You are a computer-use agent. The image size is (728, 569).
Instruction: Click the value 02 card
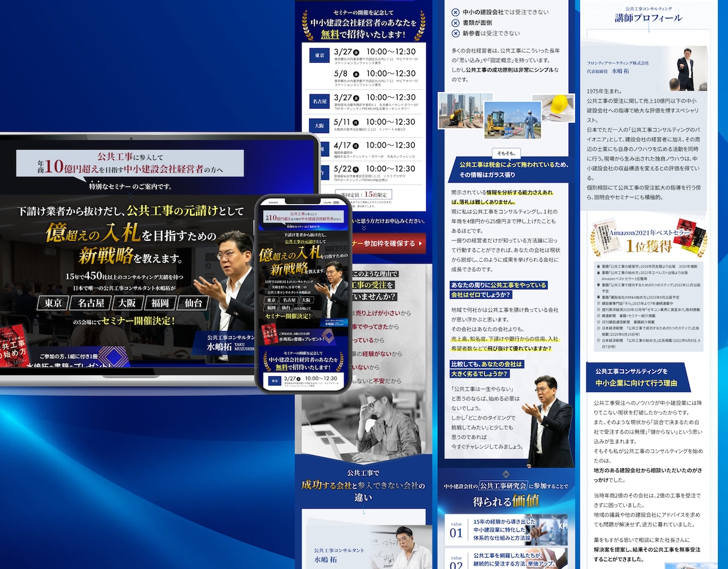507,559
